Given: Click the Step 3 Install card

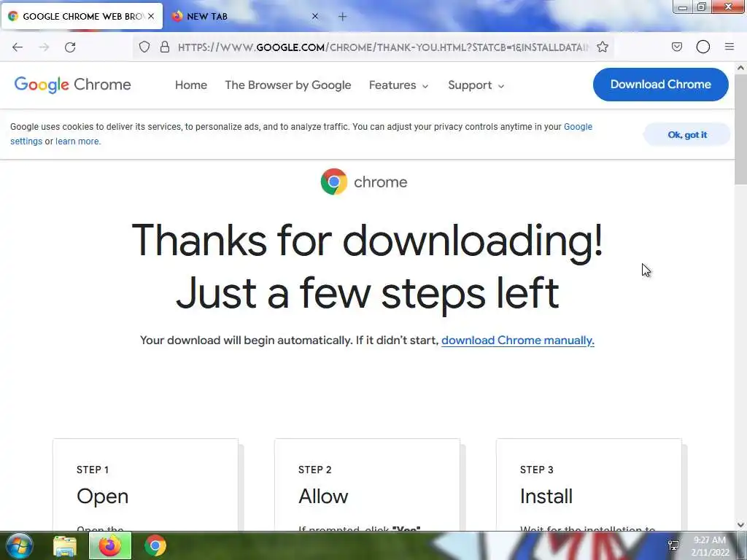Looking at the screenshot, I should tap(589, 485).
